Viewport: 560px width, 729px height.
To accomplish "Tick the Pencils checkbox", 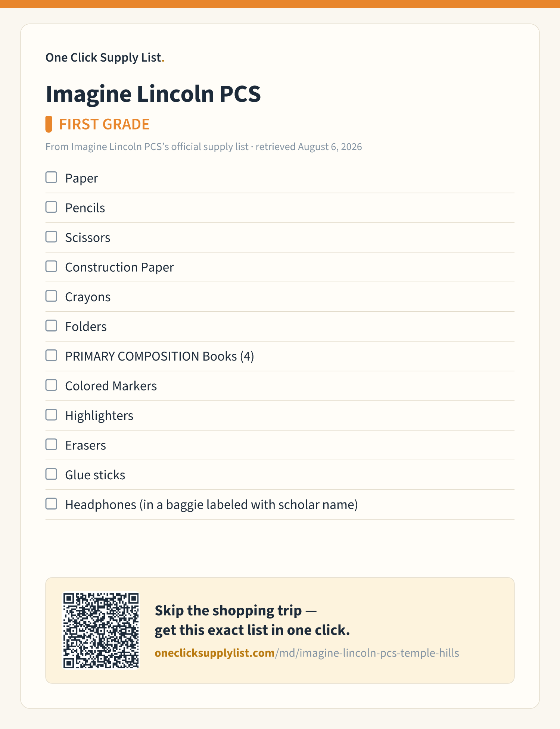I will tap(51, 207).
